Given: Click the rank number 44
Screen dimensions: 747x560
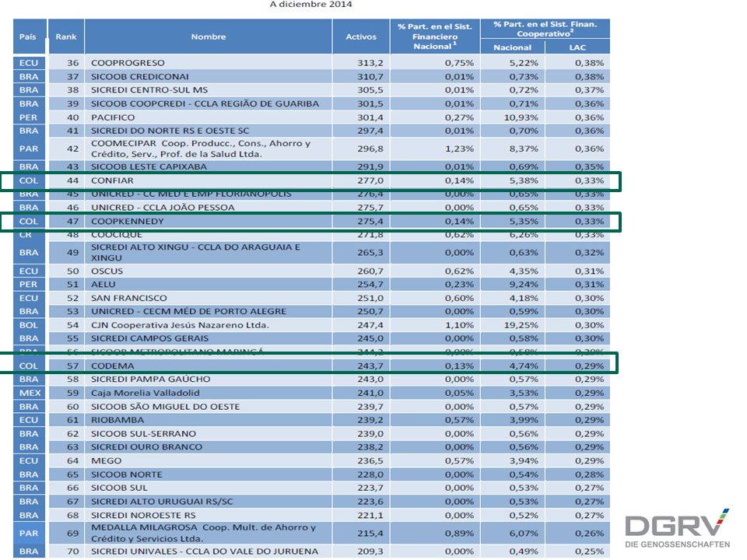Looking at the screenshot, I should (x=72, y=180).
